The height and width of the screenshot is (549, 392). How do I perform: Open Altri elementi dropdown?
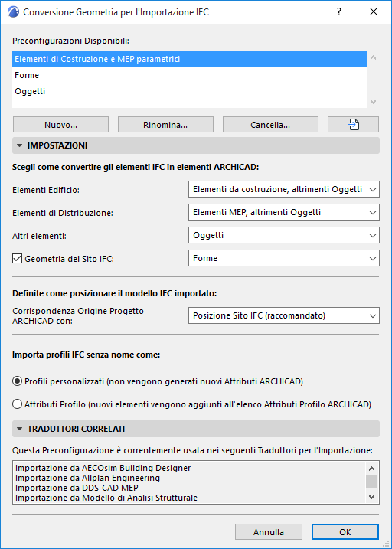pos(284,235)
